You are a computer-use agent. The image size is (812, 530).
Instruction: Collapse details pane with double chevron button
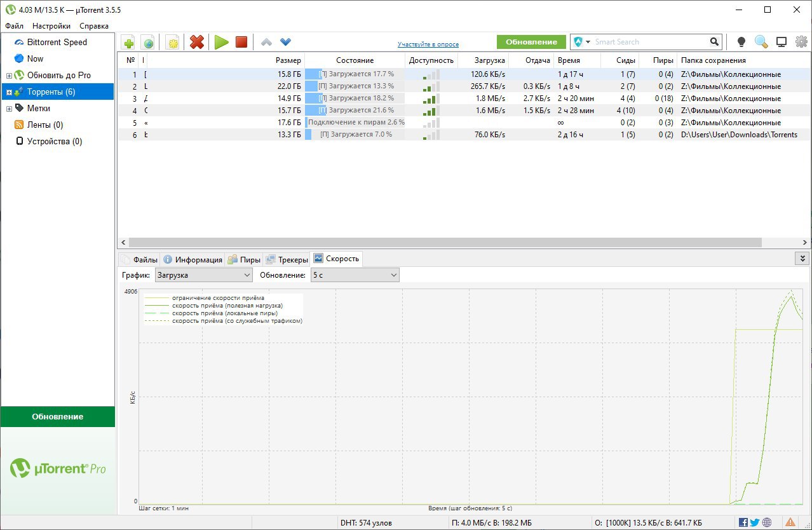[x=802, y=259]
